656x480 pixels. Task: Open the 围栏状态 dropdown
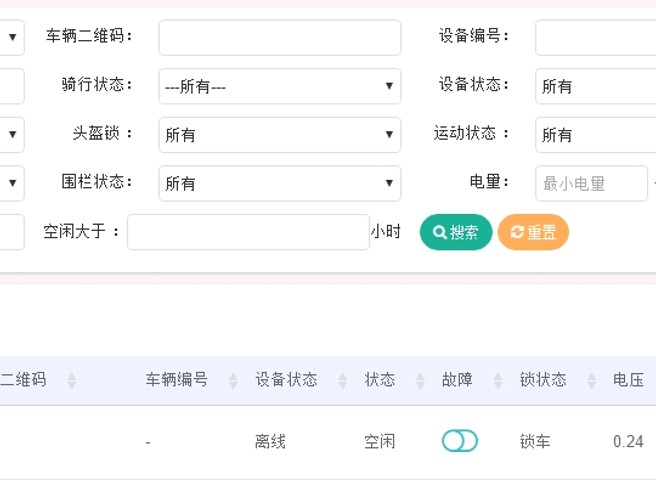tap(279, 183)
